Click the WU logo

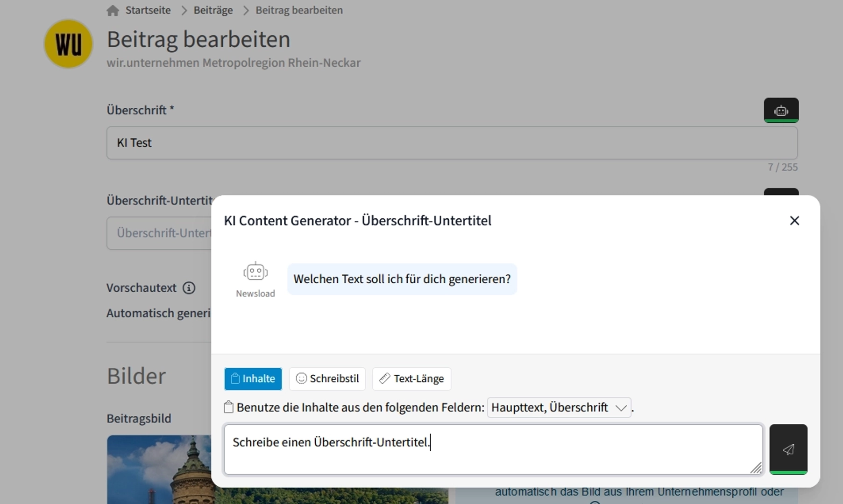pyautogui.click(x=68, y=44)
